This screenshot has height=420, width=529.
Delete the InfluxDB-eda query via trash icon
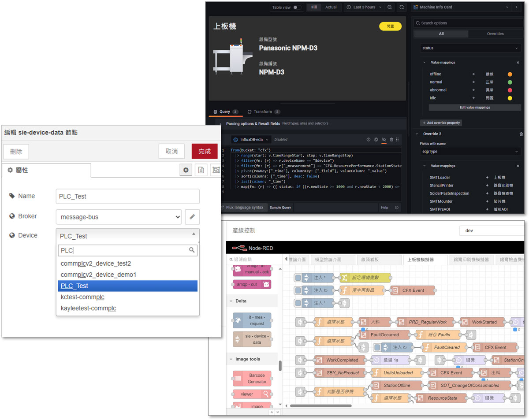tap(391, 140)
